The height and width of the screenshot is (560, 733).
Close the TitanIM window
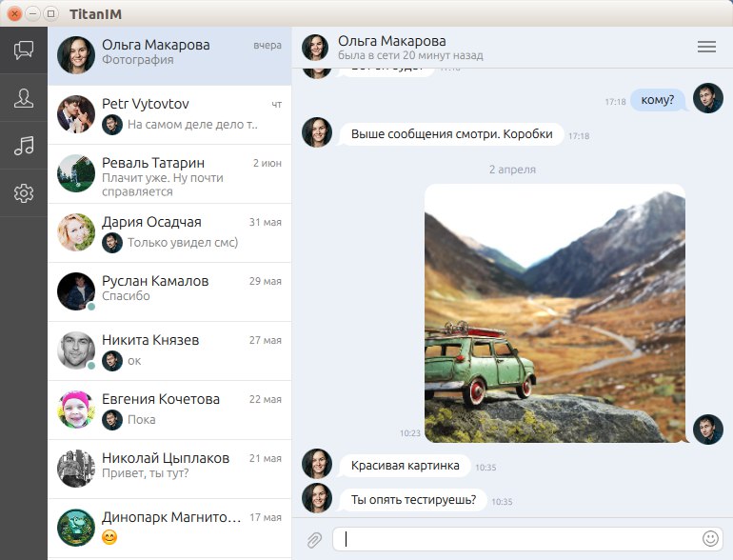point(14,14)
